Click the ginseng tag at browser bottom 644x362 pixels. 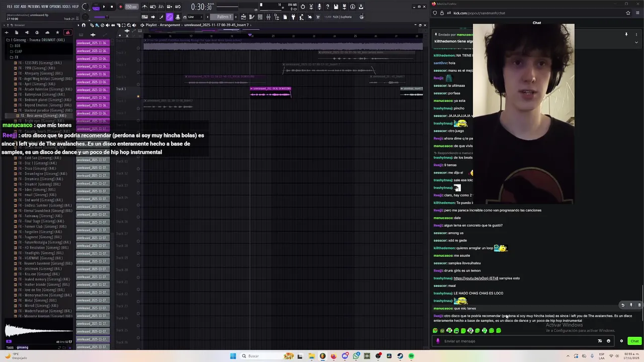click(23, 347)
